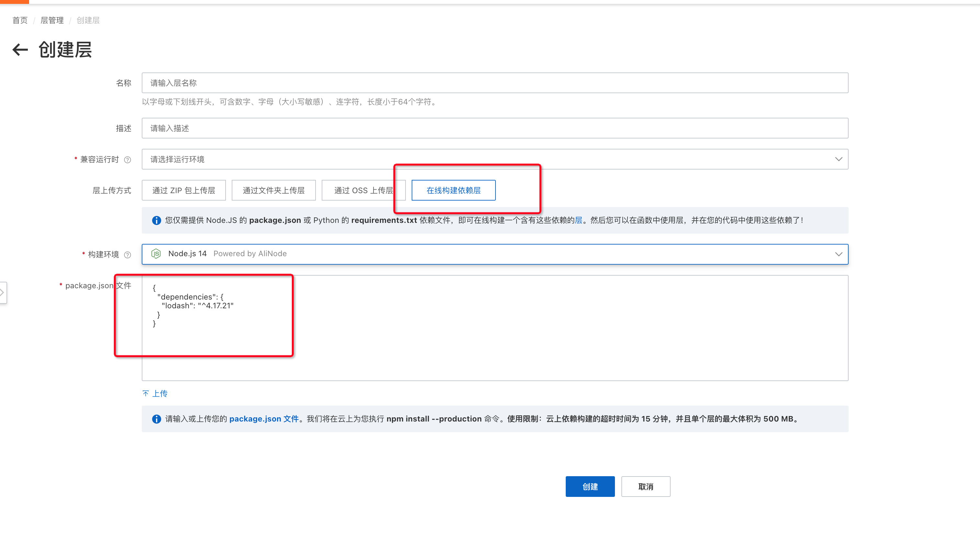Click the Node.js logo in build environment
The image size is (980, 548).
click(x=156, y=254)
